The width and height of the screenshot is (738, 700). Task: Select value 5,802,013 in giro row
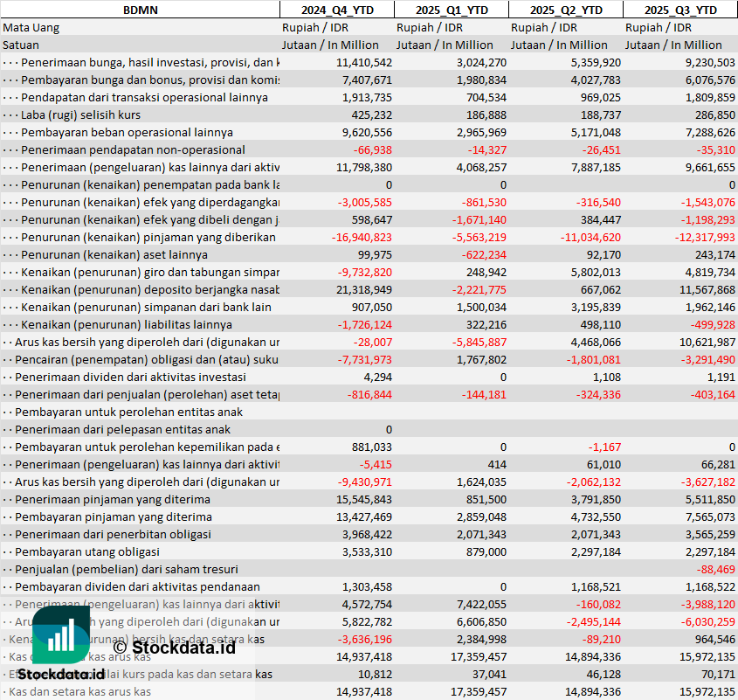pyautogui.click(x=596, y=272)
